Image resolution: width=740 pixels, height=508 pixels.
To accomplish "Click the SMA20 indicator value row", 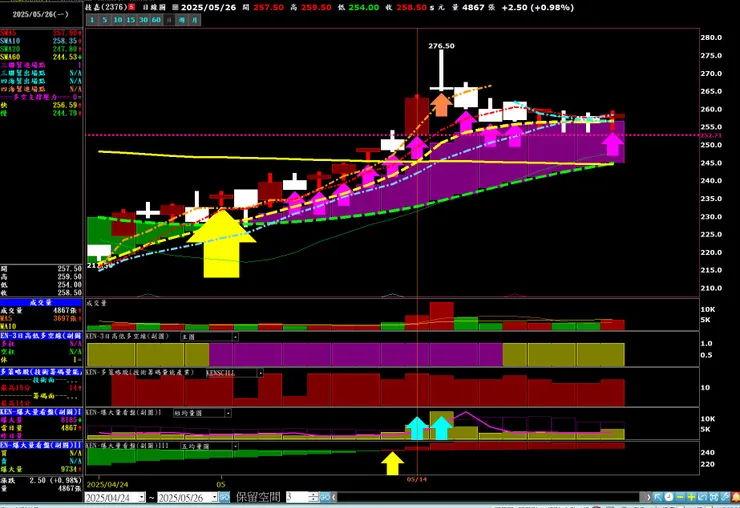I will tap(41, 49).
